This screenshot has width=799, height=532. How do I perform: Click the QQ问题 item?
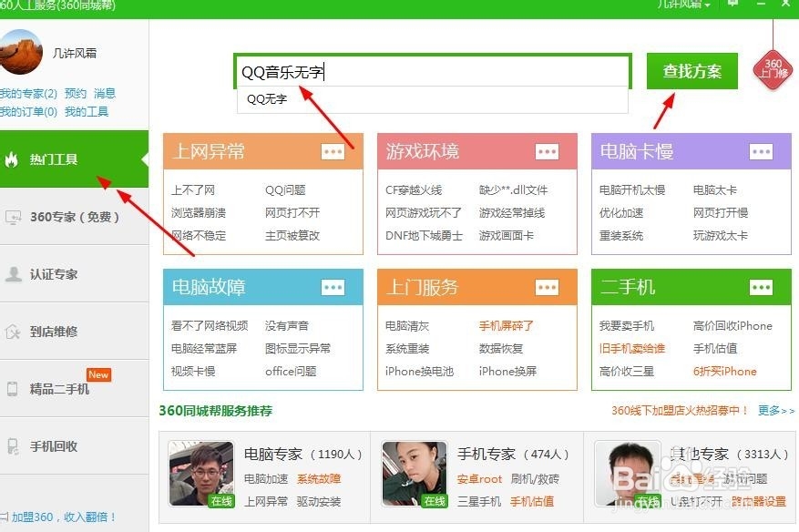[x=285, y=190]
